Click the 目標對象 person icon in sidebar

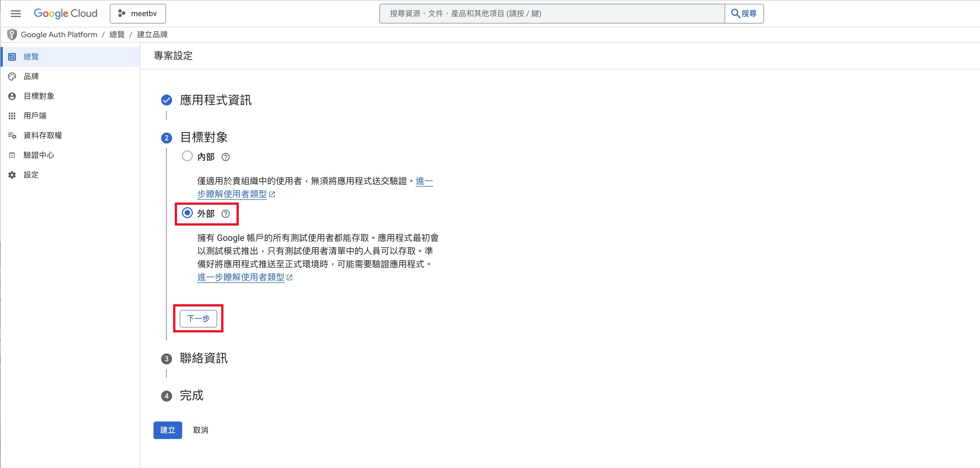(x=12, y=96)
